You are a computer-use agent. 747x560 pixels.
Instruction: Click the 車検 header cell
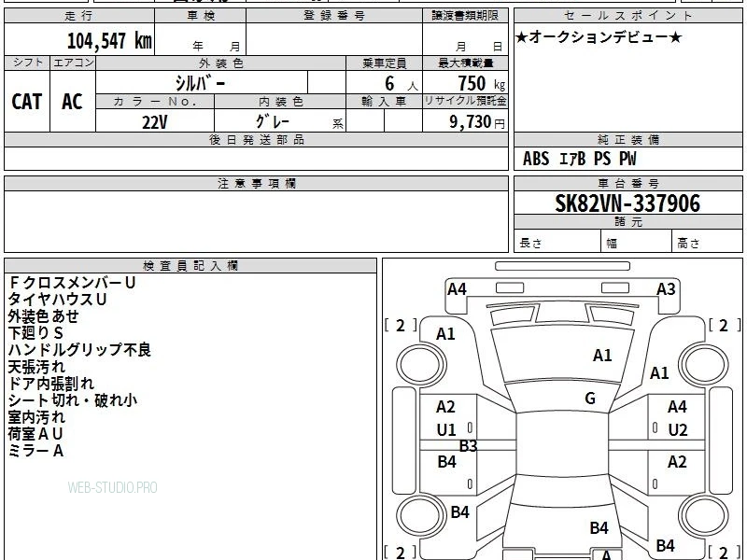pos(201,16)
